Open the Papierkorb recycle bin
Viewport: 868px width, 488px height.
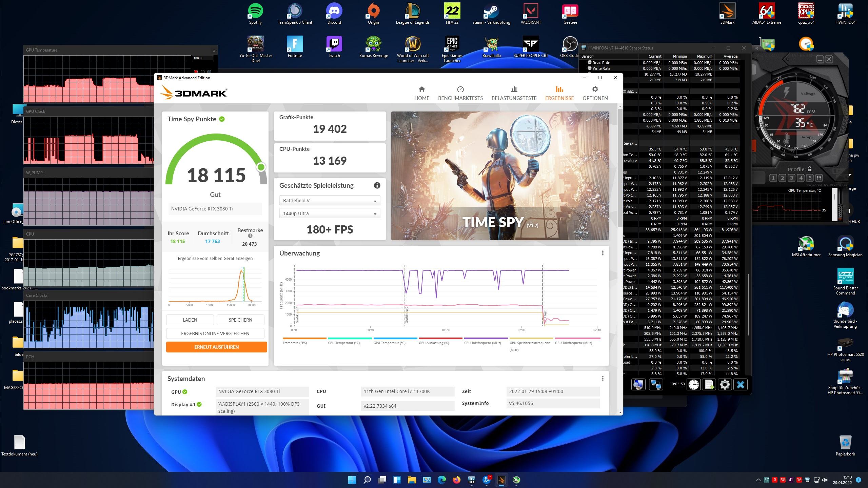[845, 446]
